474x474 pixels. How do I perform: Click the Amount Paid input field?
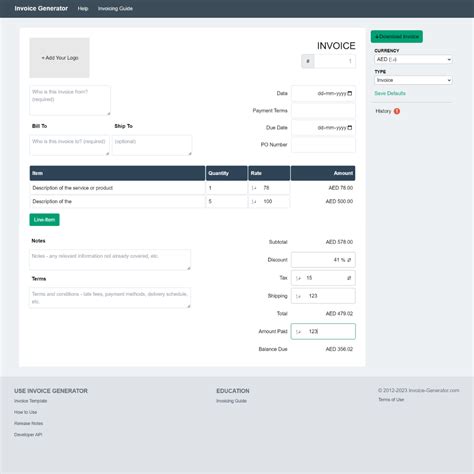(x=323, y=331)
